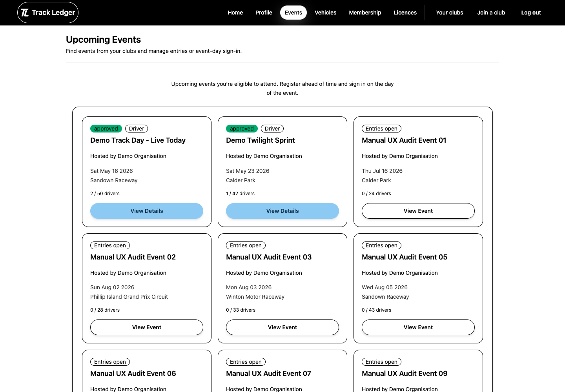View Event for Manual UX Audit Event 05
The image size is (565, 392).
coord(418,327)
